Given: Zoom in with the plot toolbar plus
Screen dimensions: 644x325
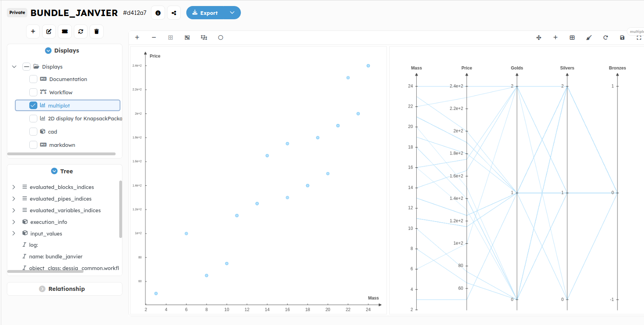Looking at the screenshot, I should coord(137,37).
